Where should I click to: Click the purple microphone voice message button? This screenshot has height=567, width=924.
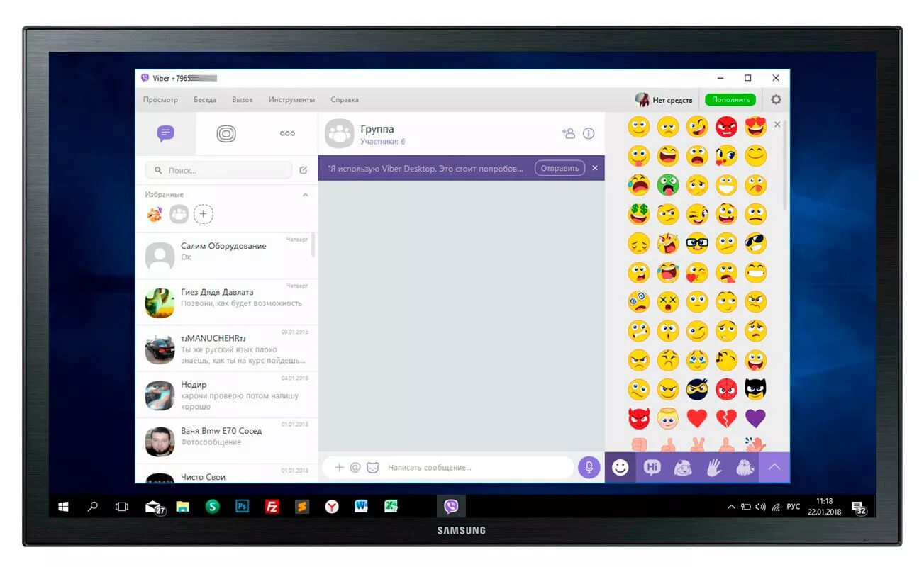pos(589,467)
